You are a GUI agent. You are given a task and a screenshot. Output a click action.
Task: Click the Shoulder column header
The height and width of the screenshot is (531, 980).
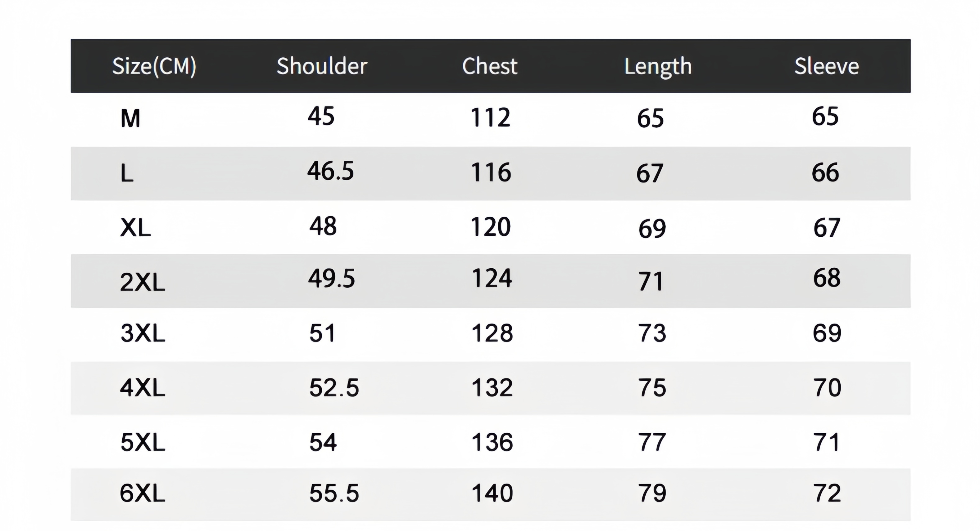322,66
